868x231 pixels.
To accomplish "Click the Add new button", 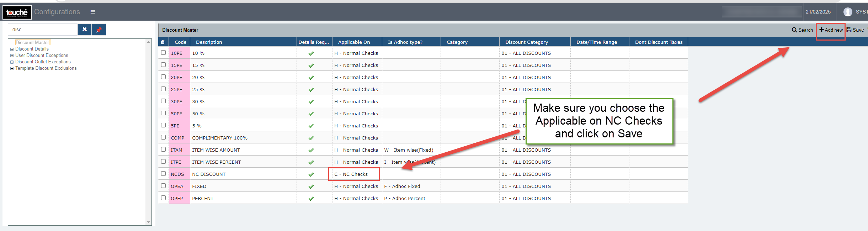I will [831, 30].
